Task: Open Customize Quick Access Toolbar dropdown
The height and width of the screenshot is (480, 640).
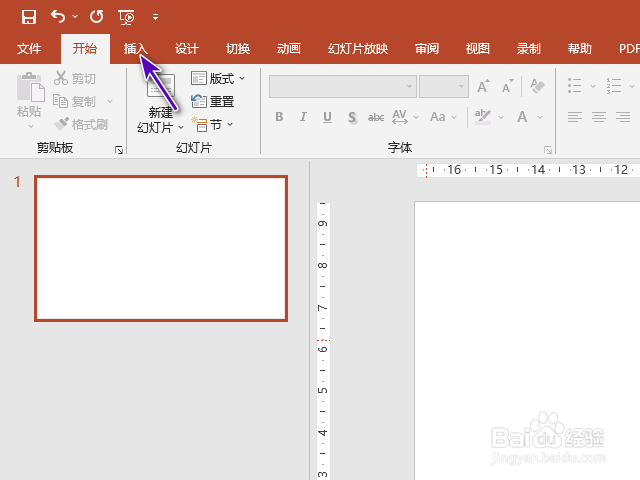Action: click(156, 17)
